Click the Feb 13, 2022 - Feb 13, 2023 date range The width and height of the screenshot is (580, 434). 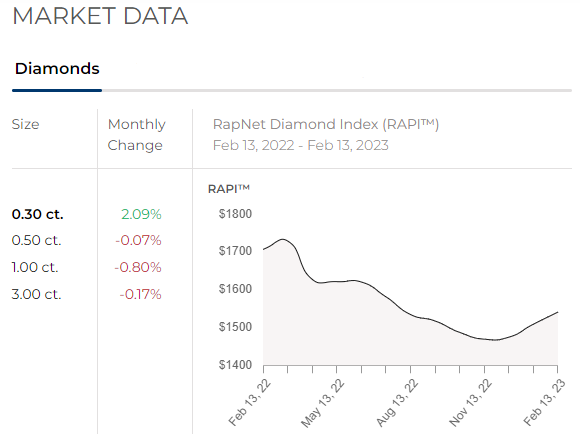click(301, 145)
